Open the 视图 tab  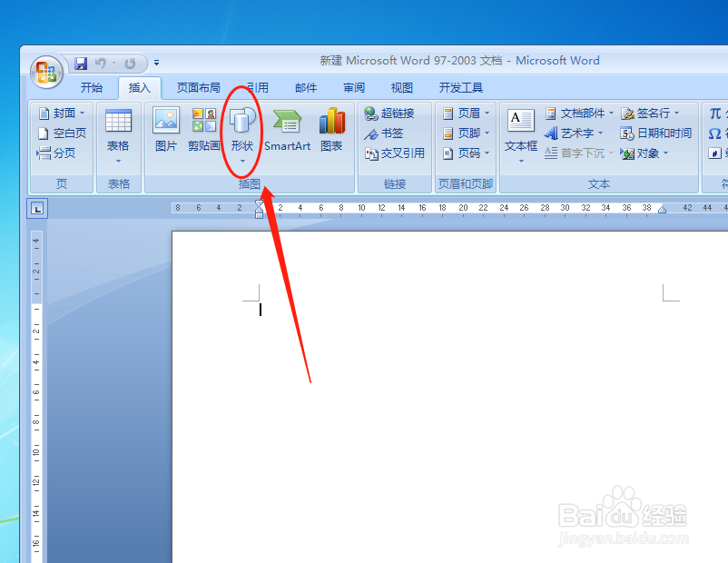coord(401,87)
